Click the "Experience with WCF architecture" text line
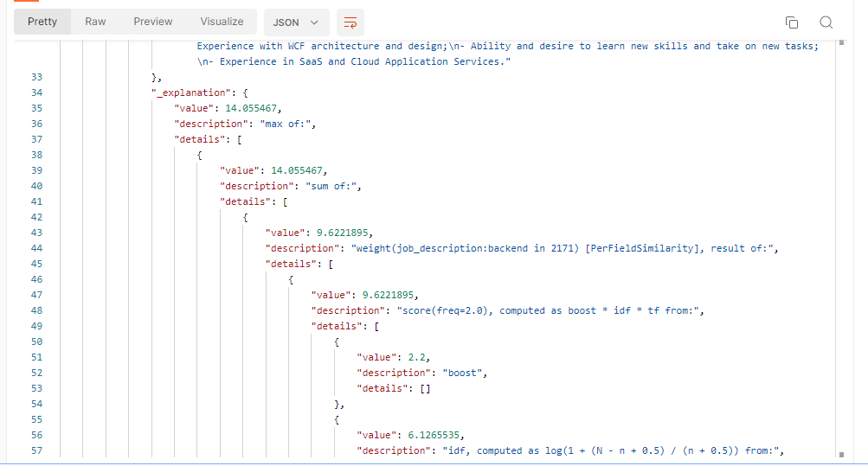Image resolution: width=868 pixels, height=466 pixels. [x=508, y=46]
